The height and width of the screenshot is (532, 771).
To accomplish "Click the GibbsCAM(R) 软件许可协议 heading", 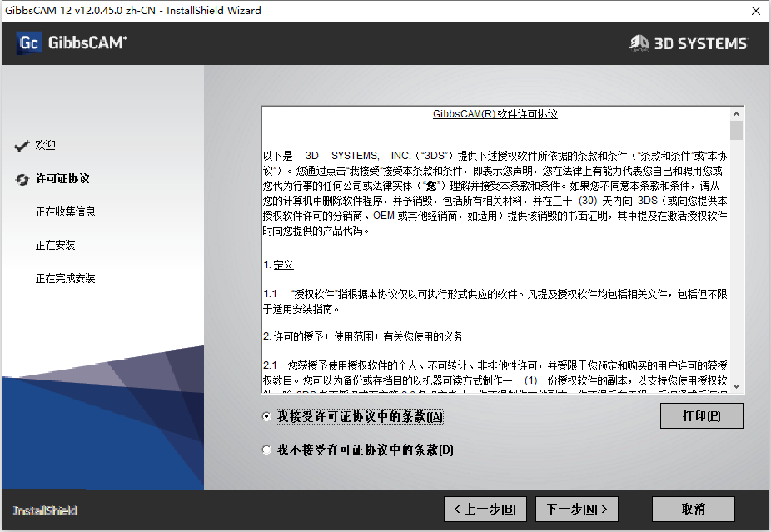I will tap(495, 114).
